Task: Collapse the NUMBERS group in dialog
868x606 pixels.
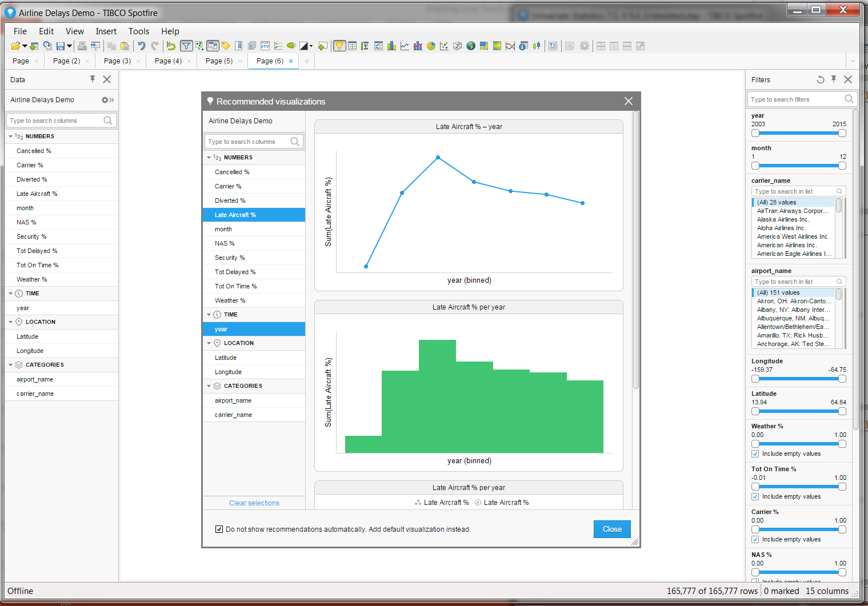Action: 209,158
